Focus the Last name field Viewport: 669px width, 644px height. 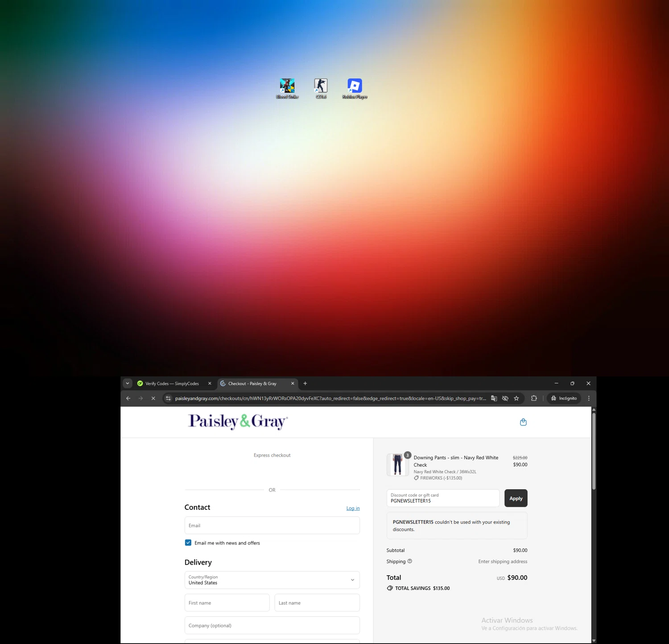317,603
